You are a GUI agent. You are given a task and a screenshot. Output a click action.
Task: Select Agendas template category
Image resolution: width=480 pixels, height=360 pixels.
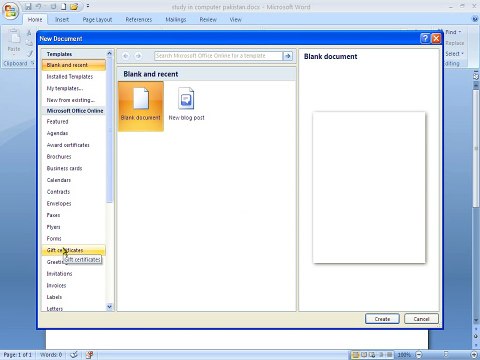74,133
